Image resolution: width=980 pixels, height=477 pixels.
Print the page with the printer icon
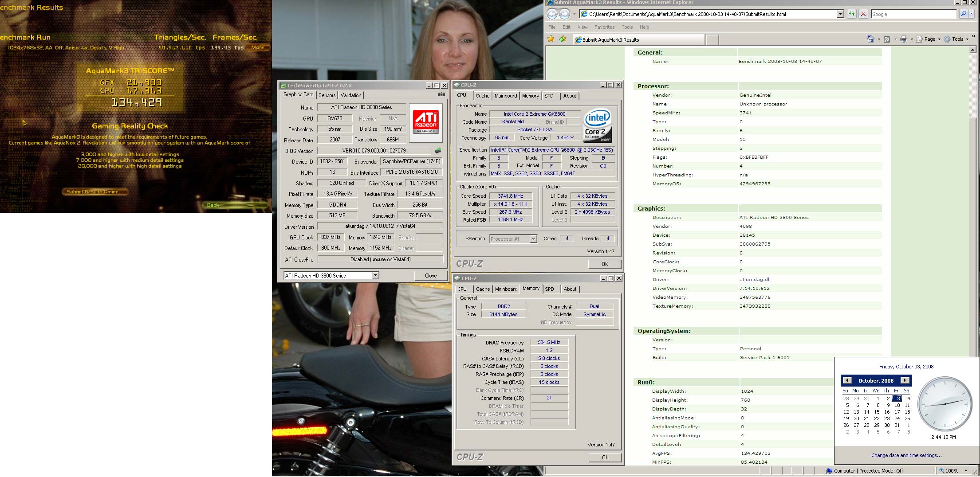pos(903,39)
